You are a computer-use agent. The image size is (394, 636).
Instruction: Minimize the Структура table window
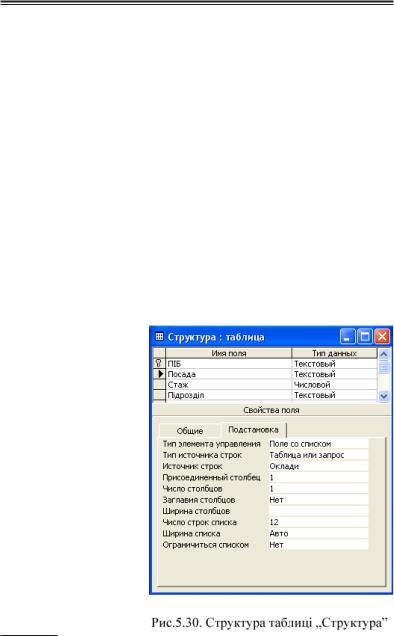[347, 337]
